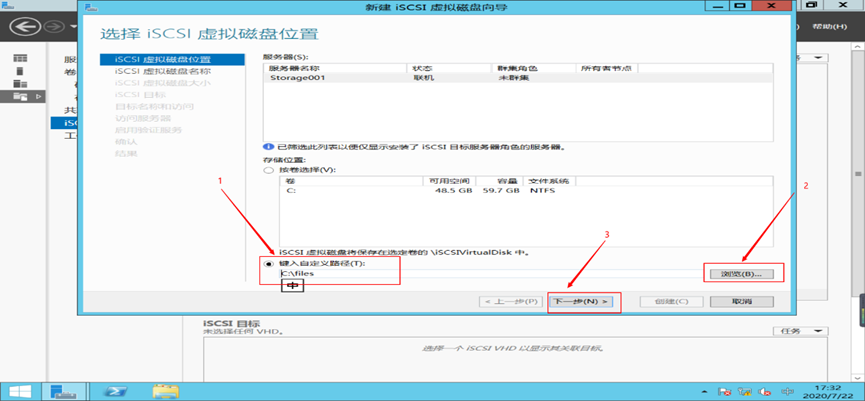The image size is (865, 401).
Task: Click the 状态 column header in server list
Action: tap(449, 68)
